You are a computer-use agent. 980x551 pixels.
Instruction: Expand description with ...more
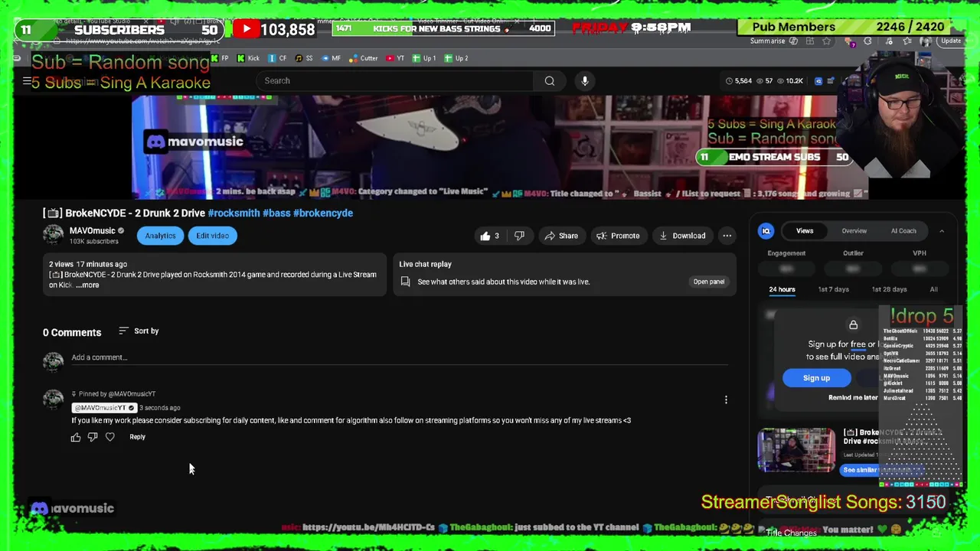point(87,285)
